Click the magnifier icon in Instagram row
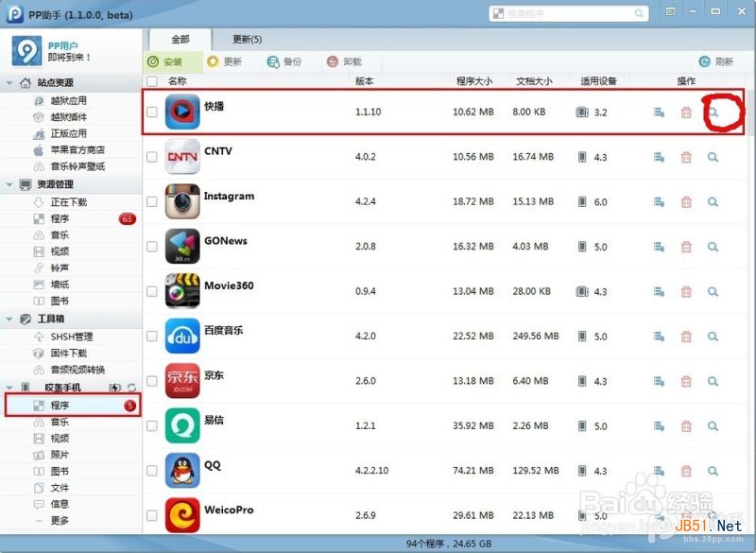The image size is (756, 553). [x=713, y=202]
